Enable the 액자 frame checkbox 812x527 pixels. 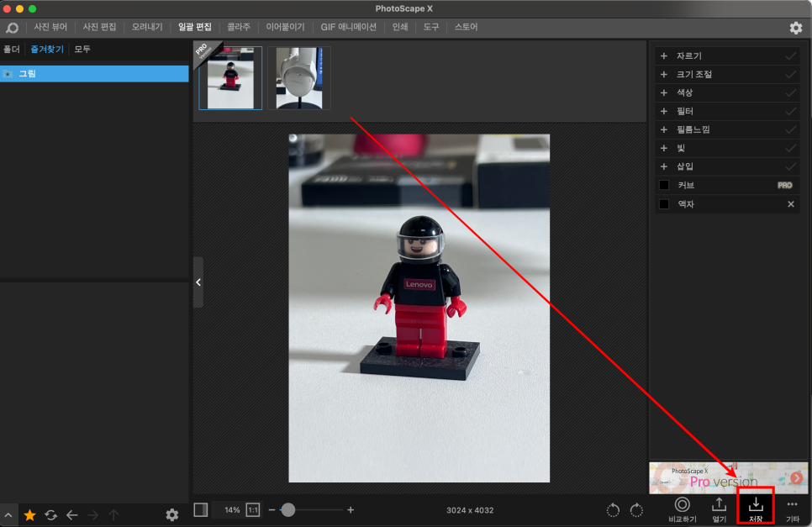[x=664, y=204]
